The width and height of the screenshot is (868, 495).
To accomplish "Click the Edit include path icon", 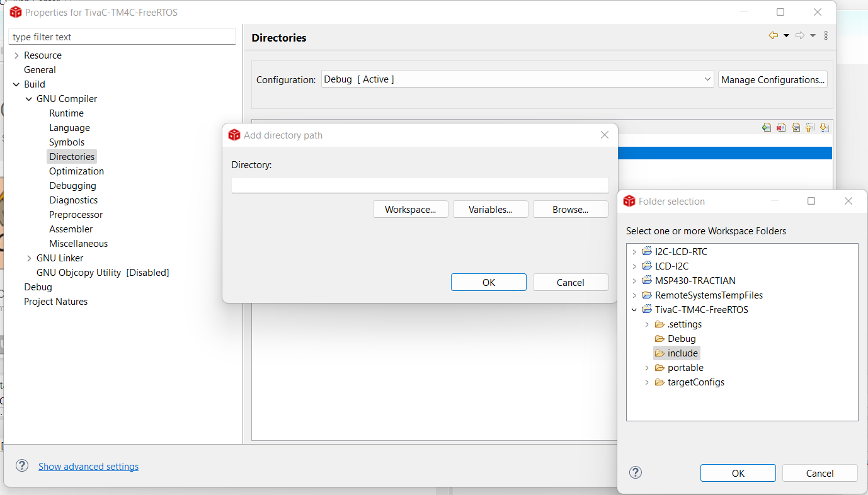I will tap(796, 127).
